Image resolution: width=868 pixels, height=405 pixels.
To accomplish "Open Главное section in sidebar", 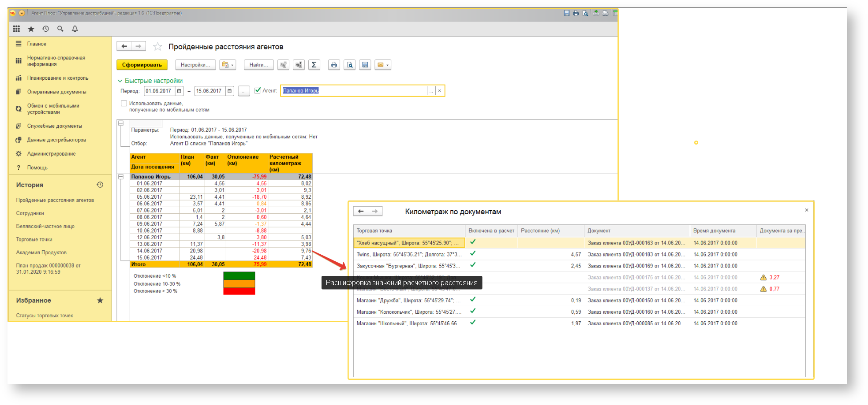I will (37, 44).
